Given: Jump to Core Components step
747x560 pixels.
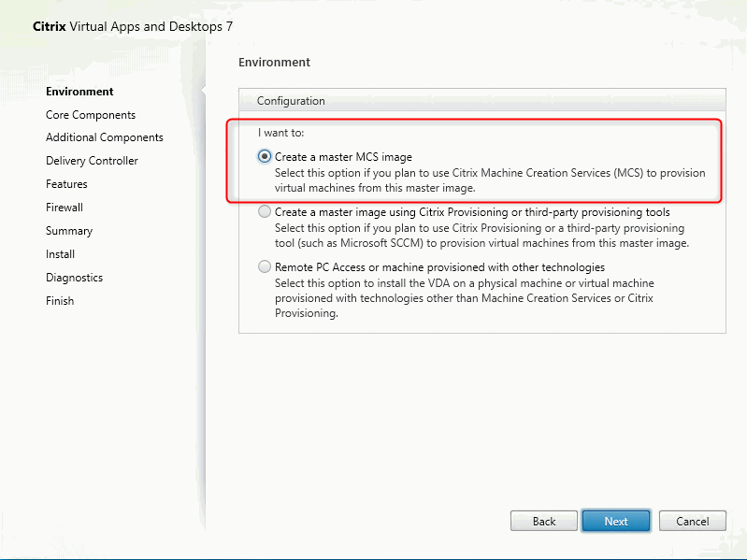Looking at the screenshot, I should [x=91, y=115].
